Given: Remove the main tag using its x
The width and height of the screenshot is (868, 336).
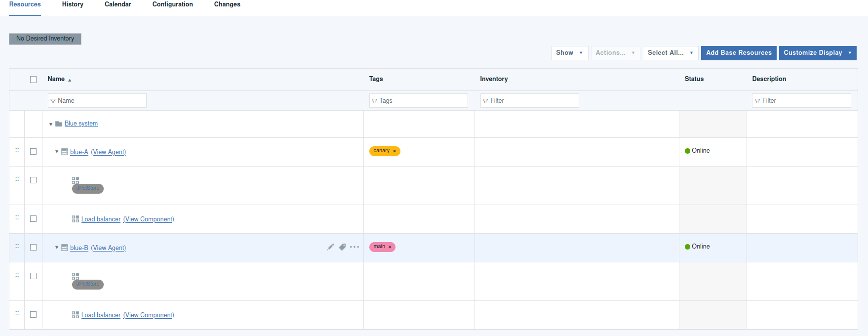Looking at the screenshot, I should (x=390, y=247).
